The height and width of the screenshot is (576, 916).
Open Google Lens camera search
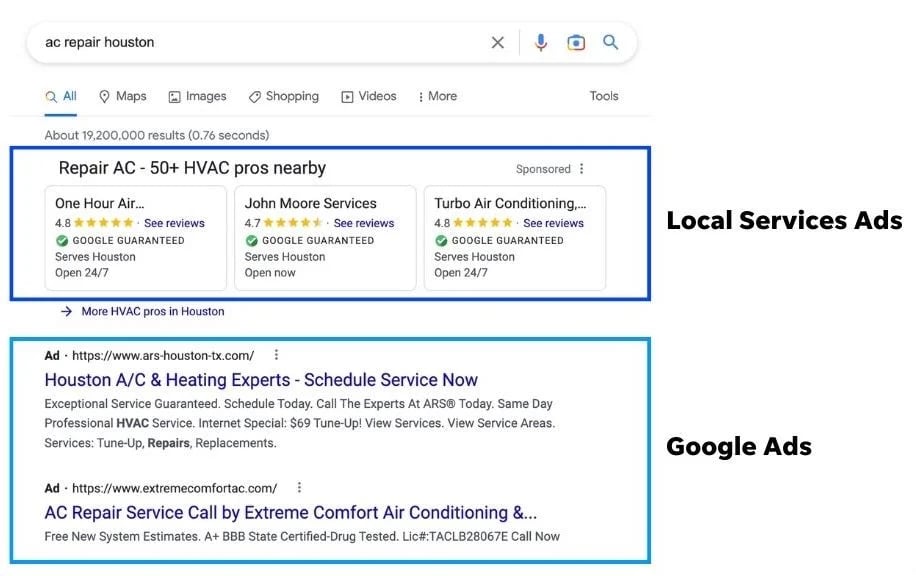point(576,42)
